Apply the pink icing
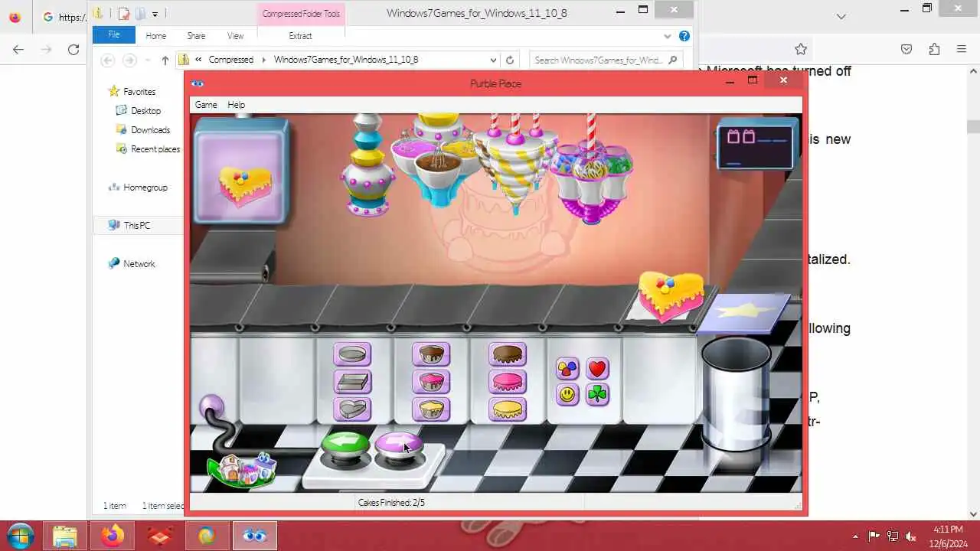The image size is (980, 551). tap(508, 382)
